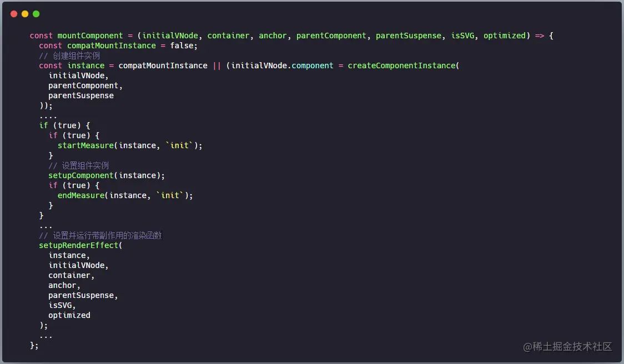Click the yellow minimize dot
The width and height of the screenshot is (624, 364).
(x=25, y=14)
